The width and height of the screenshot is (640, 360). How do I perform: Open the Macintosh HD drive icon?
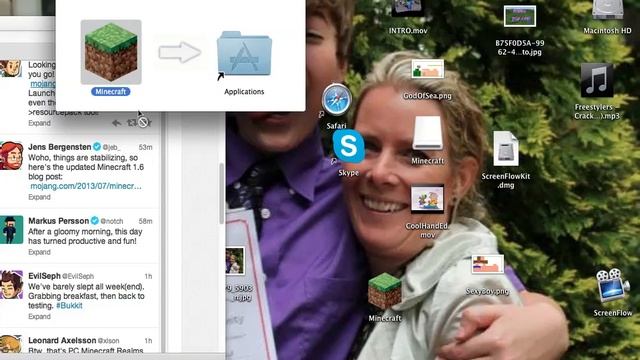point(607,10)
